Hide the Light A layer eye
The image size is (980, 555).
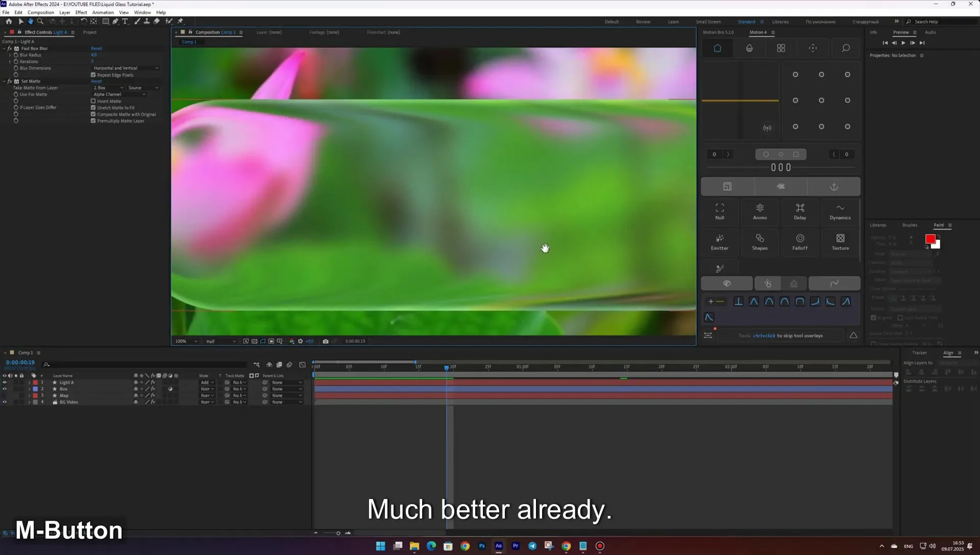point(5,383)
